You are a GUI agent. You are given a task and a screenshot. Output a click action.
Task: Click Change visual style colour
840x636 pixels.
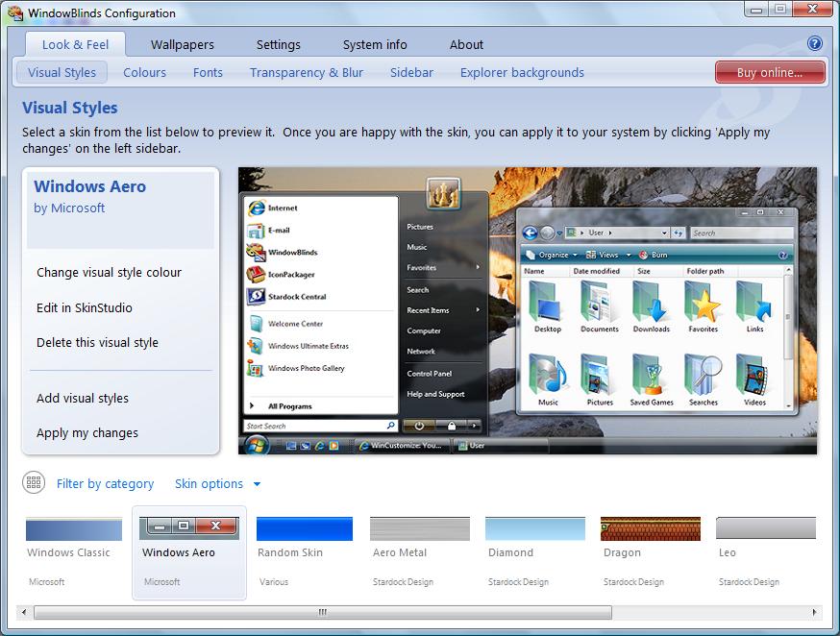pos(109,273)
